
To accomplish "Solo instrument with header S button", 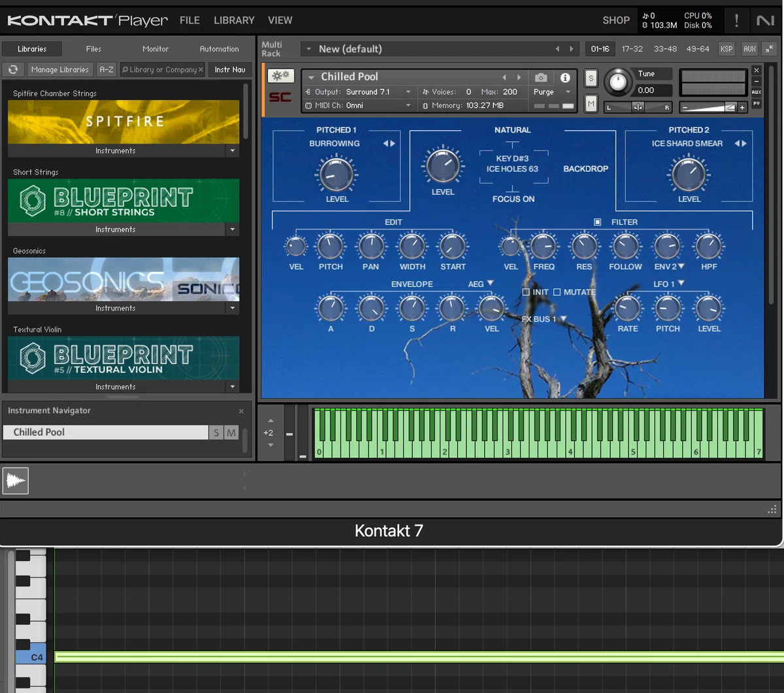I will coord(591,78).
